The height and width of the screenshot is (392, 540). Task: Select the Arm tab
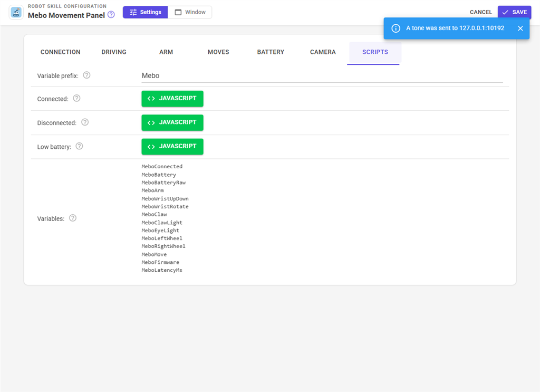tap(166, 52)
